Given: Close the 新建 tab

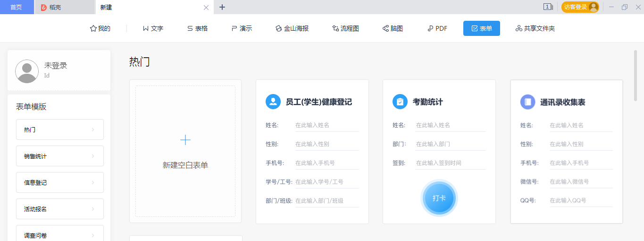Looking at the screenshot, I should [206, 8].
